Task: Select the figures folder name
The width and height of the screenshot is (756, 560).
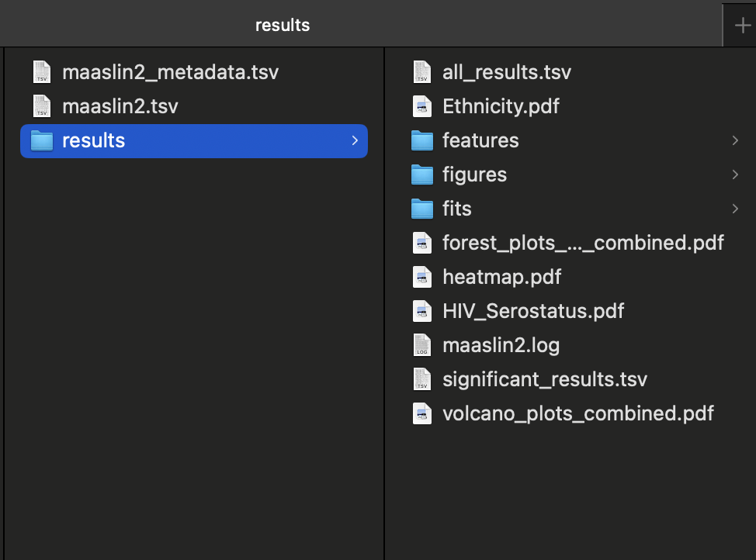Action: [474, 175]
